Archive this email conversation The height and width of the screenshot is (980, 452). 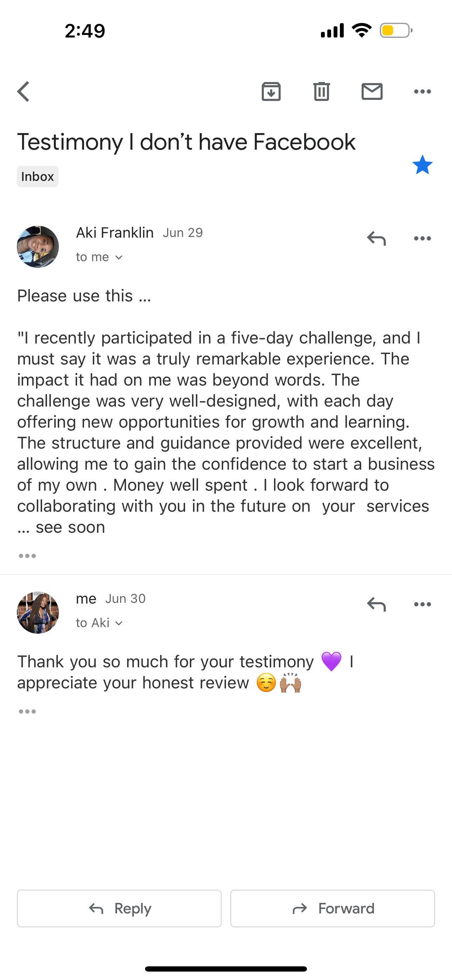pyautogui.click(x=271, y=92)
